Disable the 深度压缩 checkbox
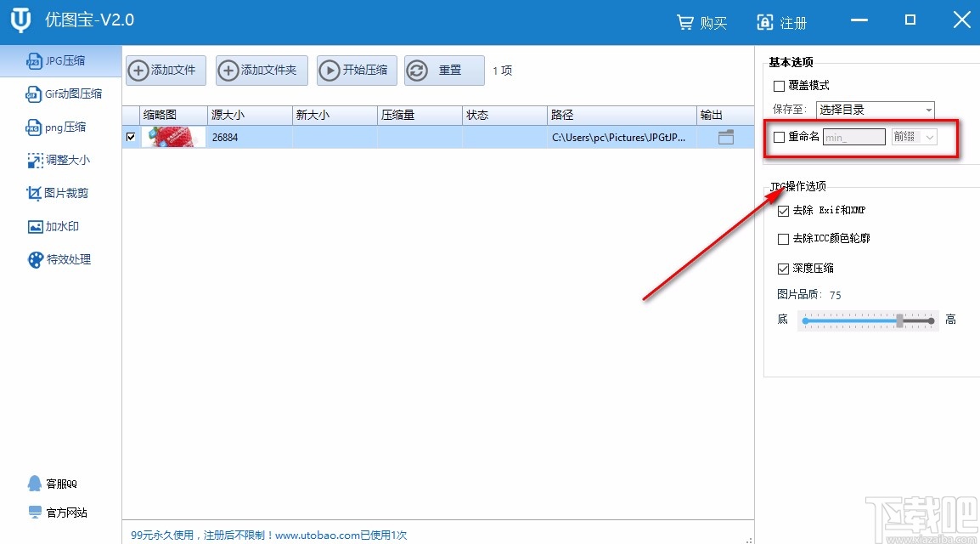The width and height of the screenshot is (980, 544). click(x=783, y=268)
